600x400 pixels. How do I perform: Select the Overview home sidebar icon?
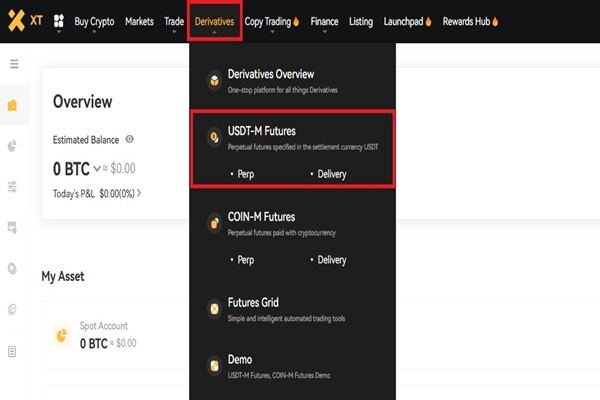12,105
